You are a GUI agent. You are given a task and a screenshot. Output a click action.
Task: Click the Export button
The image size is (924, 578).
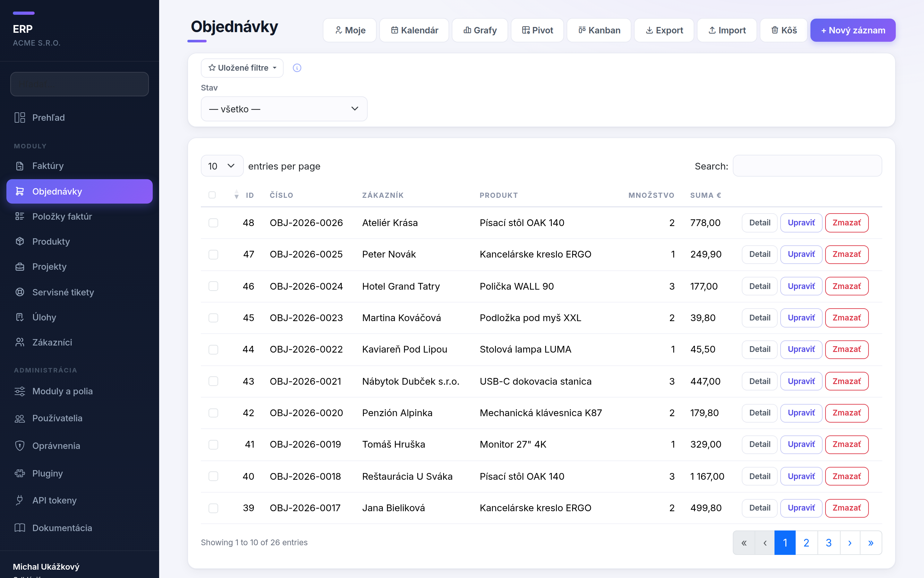coord(664,30)
